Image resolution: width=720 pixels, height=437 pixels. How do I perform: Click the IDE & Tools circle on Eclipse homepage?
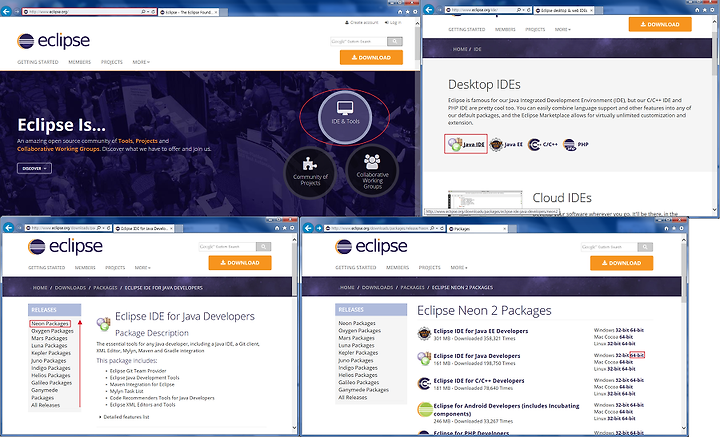(345, 116)
